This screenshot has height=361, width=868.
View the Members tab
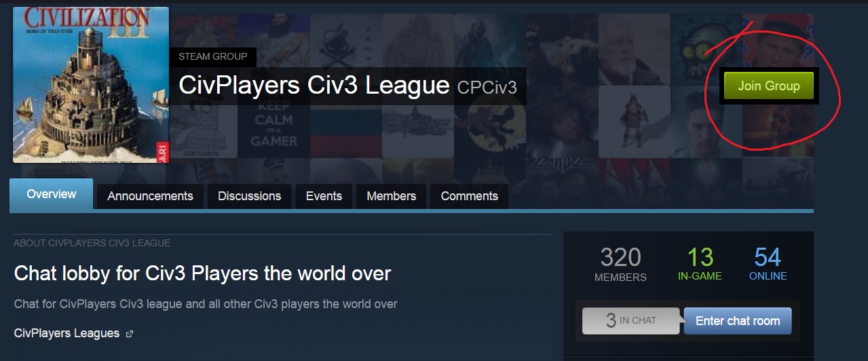(391, 196)
